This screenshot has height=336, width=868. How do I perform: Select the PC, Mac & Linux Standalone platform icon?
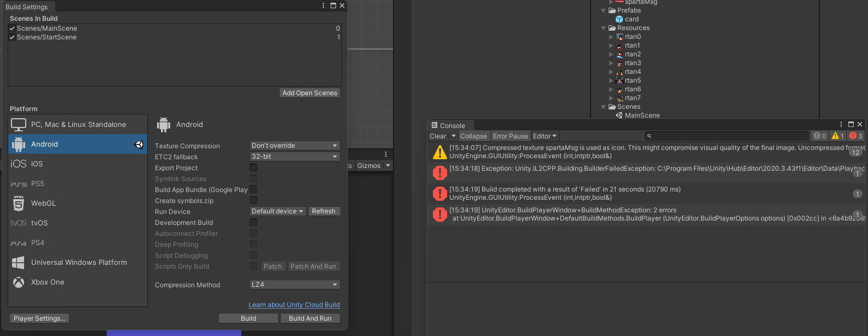pyautogui.click(x=19, y=125)
